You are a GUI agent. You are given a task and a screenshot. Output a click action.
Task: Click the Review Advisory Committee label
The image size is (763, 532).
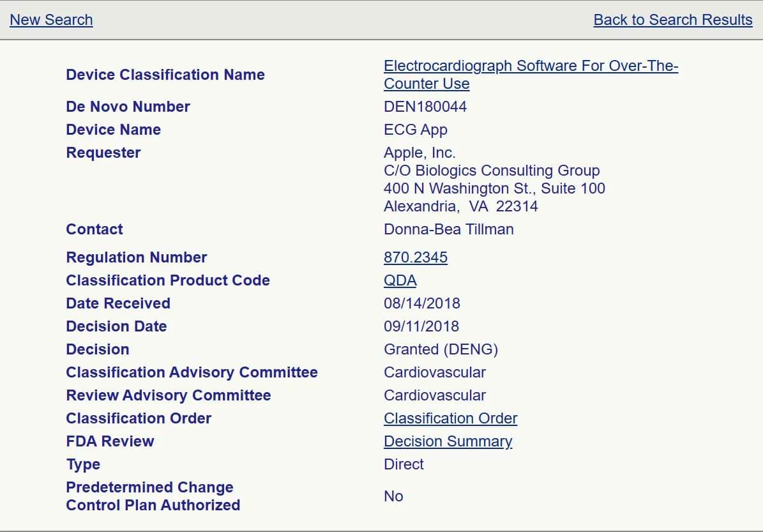click(x=169, y=395)
